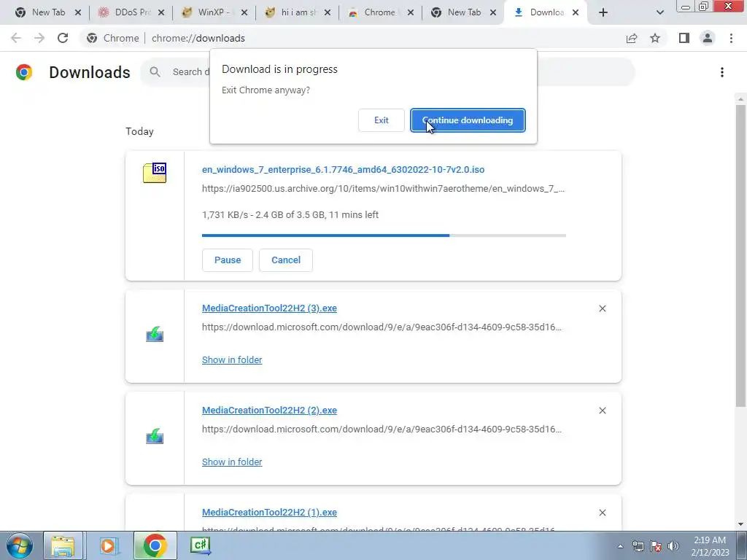Viewport: 747px width, 560px height.
Task: Remove MediaCreationTool22H2 (1).exe from list
Action: point(602,513)
